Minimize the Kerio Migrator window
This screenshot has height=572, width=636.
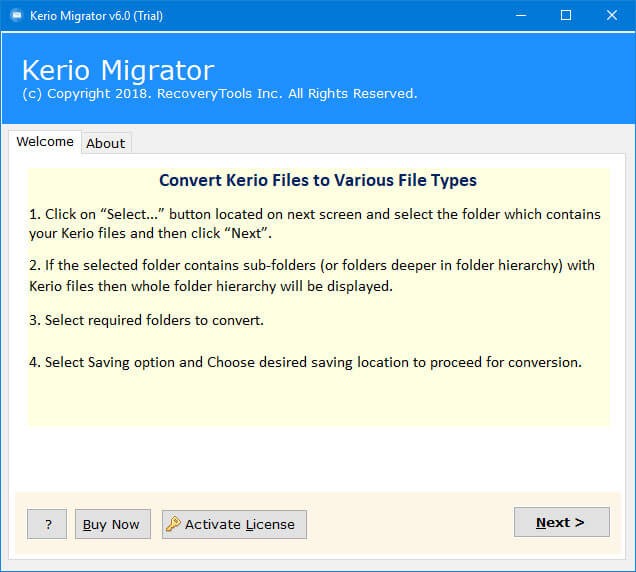click(521, 15)
